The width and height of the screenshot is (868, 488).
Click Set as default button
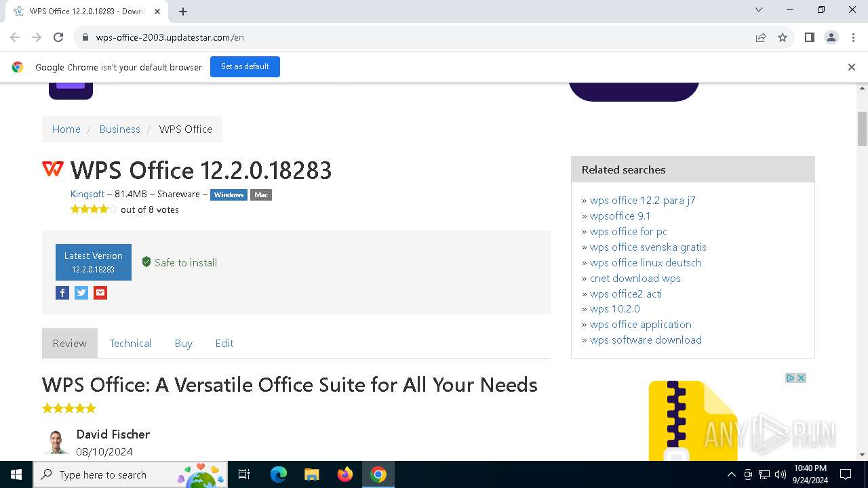pyautogui.click(x=245, y=66)
